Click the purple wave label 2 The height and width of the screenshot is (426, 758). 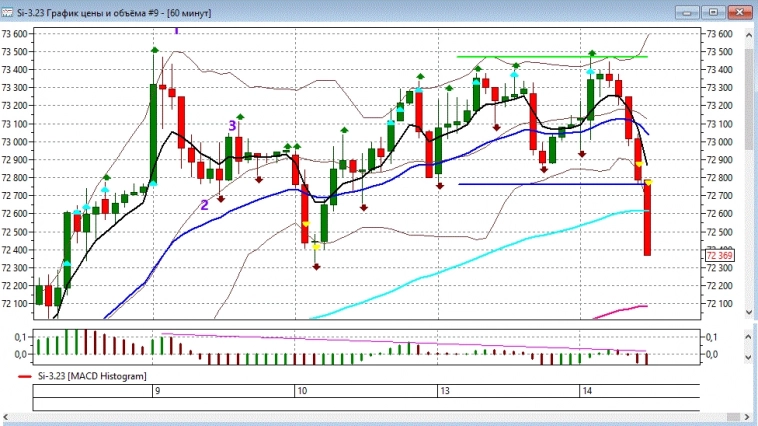(204, 204)
